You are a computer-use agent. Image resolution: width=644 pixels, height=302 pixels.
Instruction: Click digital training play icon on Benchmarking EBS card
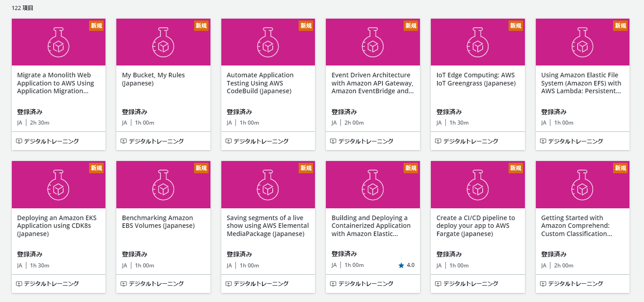[124, 284]
